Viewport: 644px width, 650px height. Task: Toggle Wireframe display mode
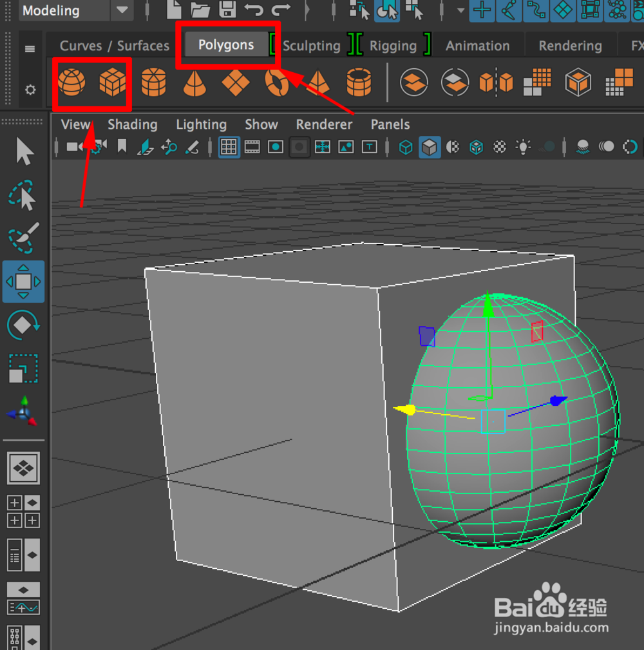coord(406,147)
